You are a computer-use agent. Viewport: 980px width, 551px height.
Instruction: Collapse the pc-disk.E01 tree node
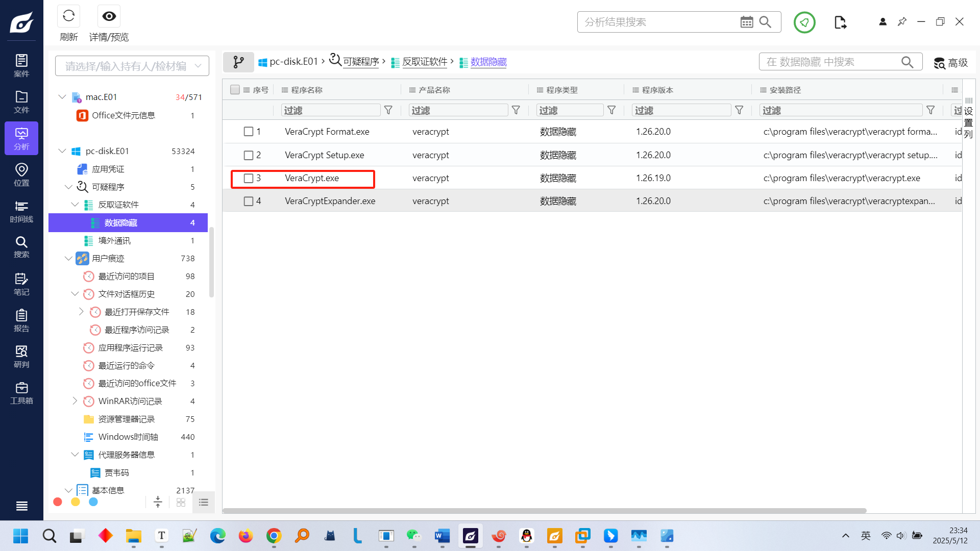pos(62,151)
